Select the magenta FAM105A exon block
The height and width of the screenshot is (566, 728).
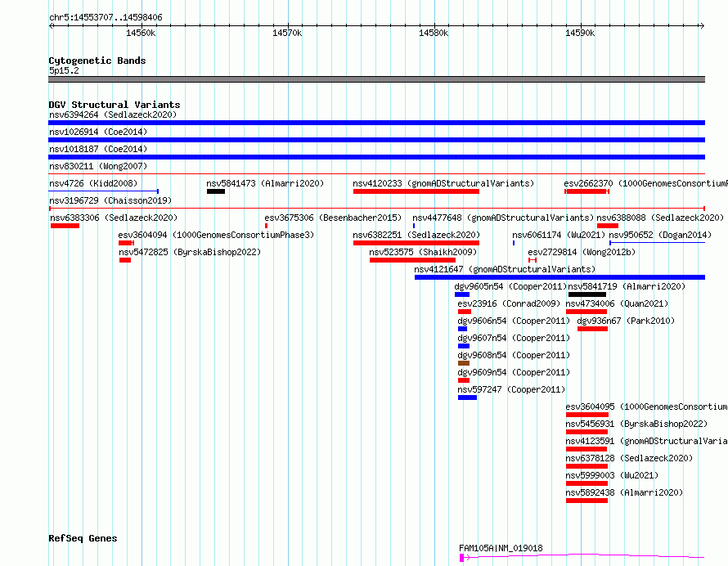point(461,558)
